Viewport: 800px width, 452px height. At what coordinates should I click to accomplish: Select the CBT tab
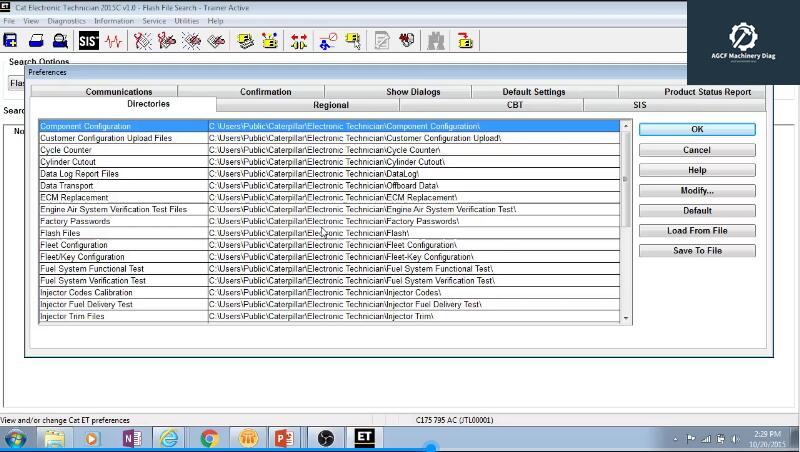pos(514,105)
